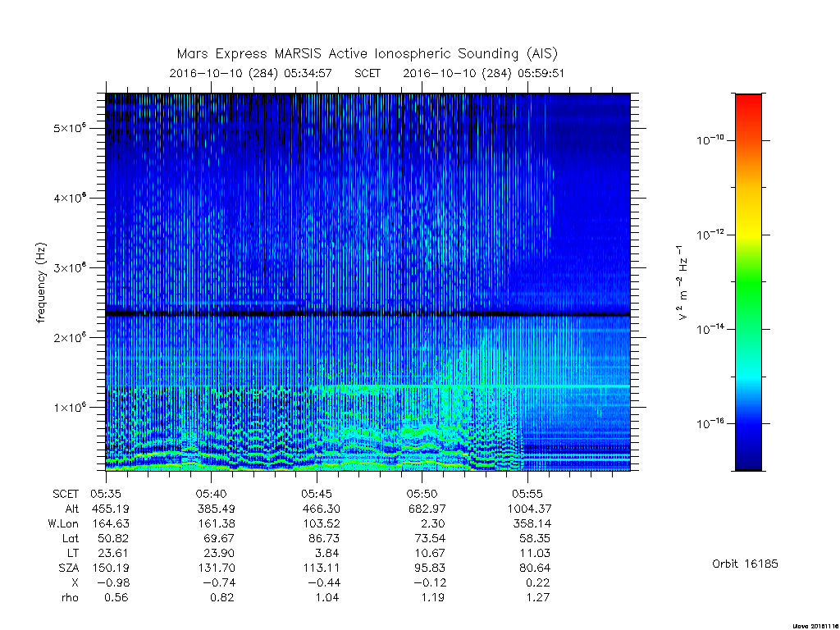Click the 05:45 time tick label
The image size is (840, 630).
click(x=317, y=493)
